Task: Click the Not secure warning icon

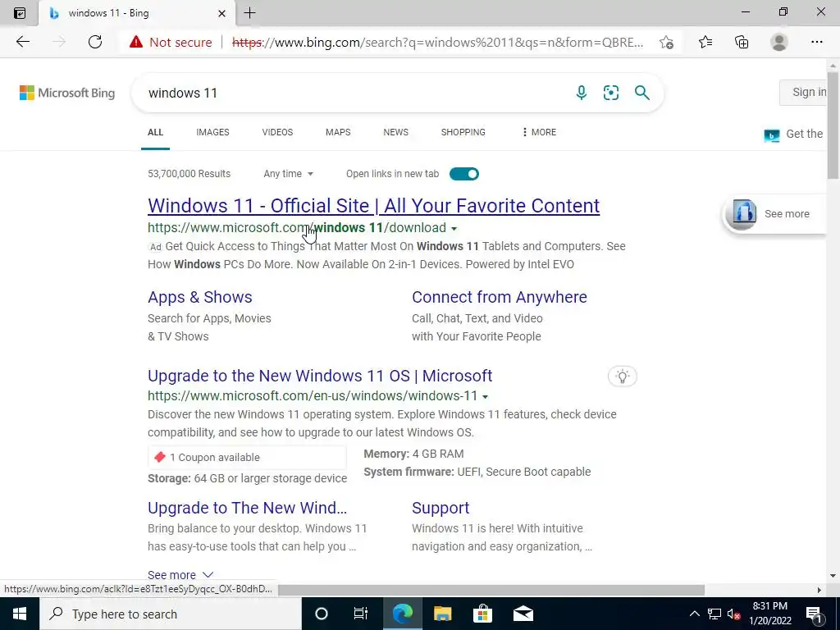Action: [x=136, y=42]
